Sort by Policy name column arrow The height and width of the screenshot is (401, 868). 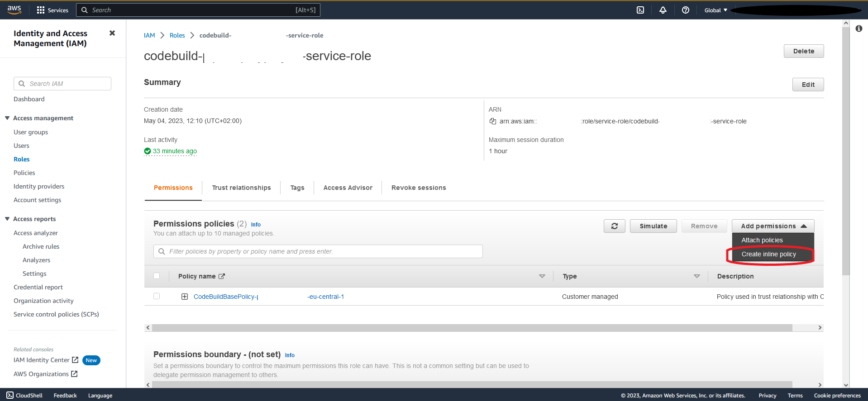542,276
